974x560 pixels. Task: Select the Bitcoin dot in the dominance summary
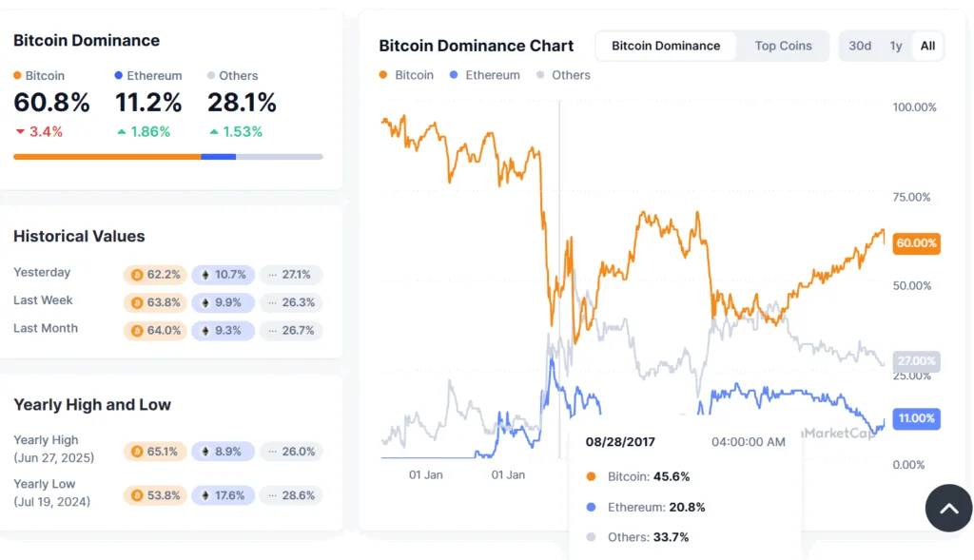pos(16,75)
